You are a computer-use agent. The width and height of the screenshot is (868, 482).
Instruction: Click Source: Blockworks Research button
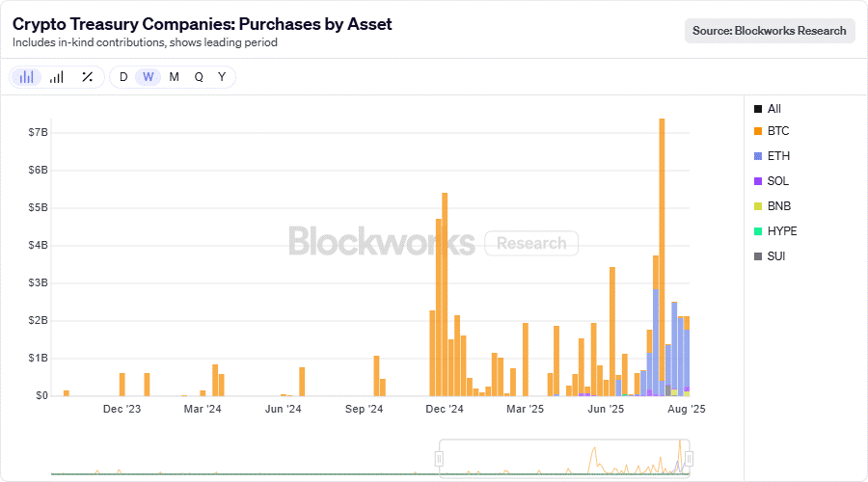tap(770, 31)
